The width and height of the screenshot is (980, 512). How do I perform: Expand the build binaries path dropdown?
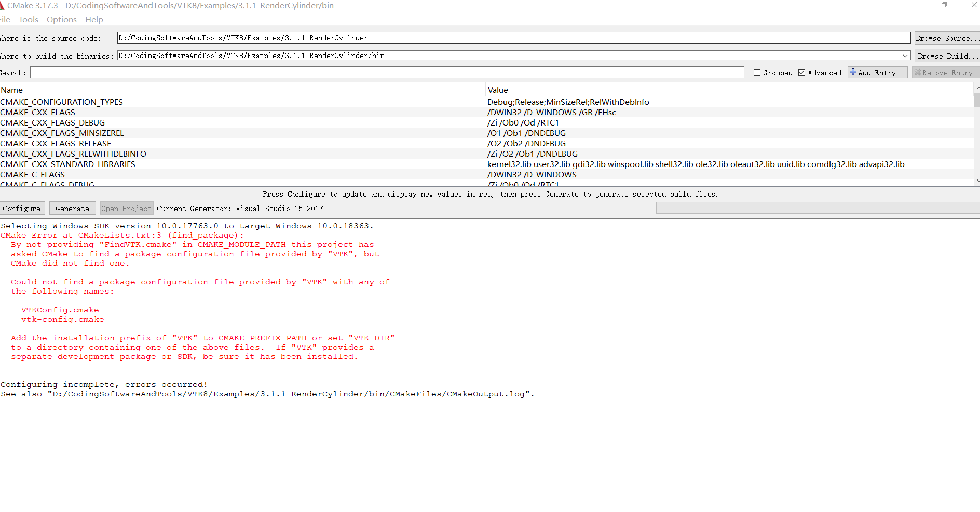(x=905, y=56)
